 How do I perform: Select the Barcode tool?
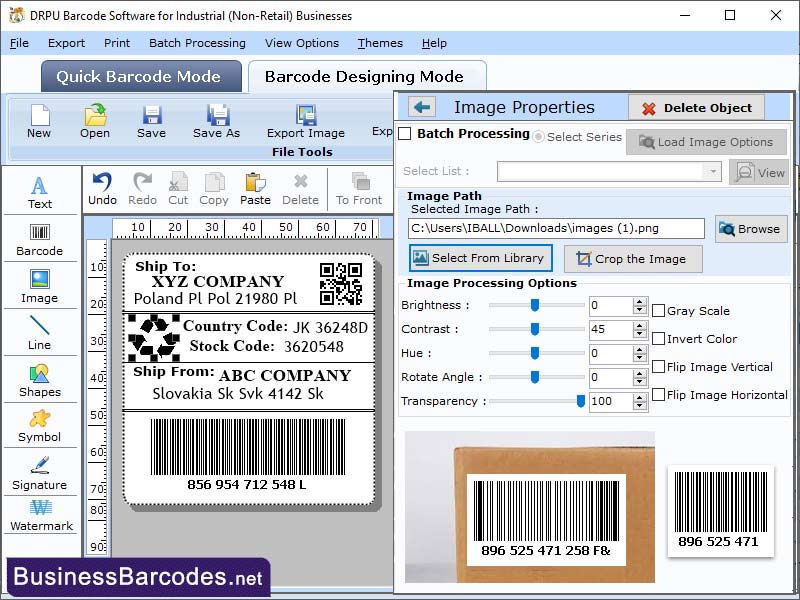tap(40, 238)
